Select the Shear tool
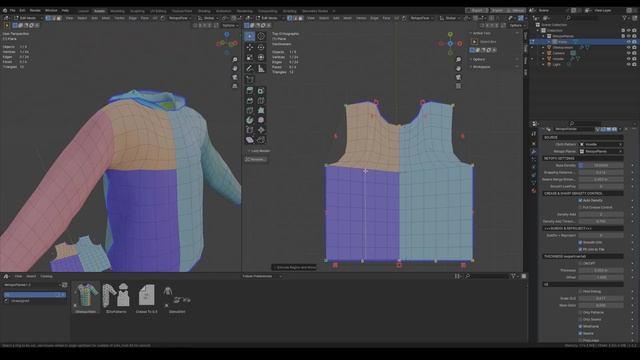The height and width of the screenshot is (360, 640). pyautogui.click(x=250, y=140)
